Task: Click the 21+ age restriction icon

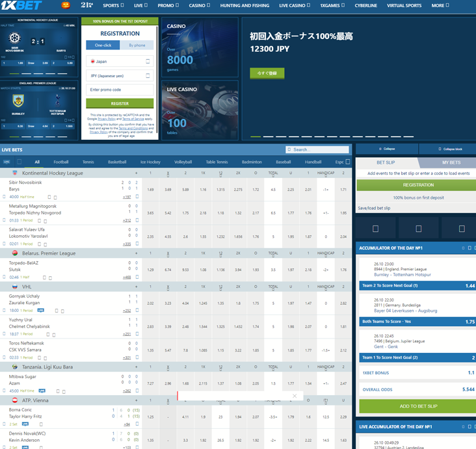Action: [x=87, y=5]
